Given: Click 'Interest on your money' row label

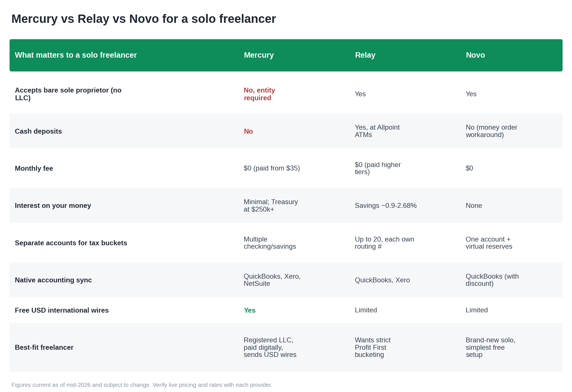Looking at the screenshot, I should pyautogui.click(x=53, y=206).
